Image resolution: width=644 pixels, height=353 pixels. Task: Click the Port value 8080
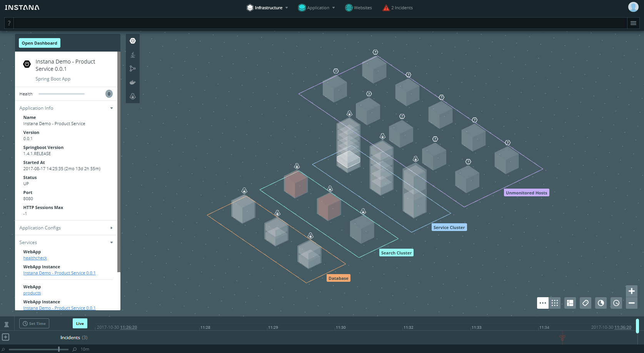click(x=28, y=199)
